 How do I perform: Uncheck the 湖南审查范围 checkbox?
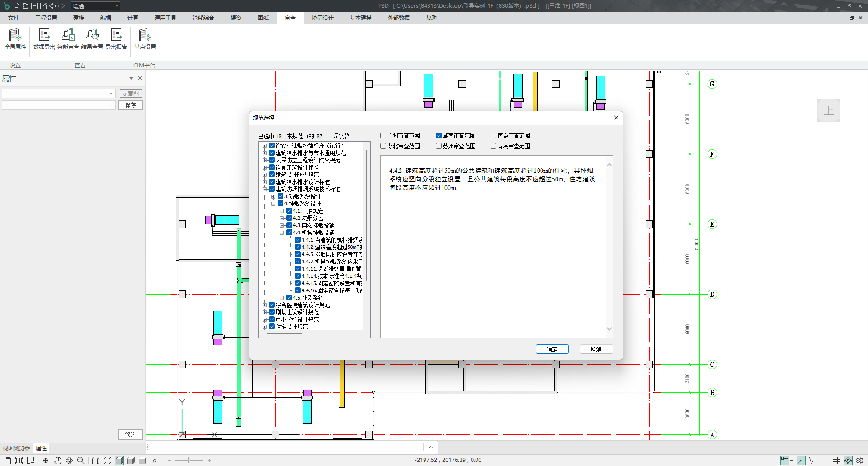pos(439,136)
